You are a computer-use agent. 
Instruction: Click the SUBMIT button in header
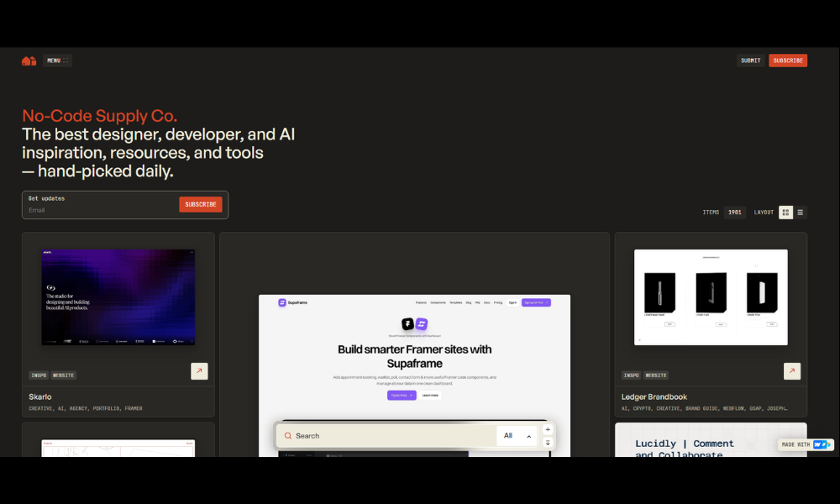(750, 60)
